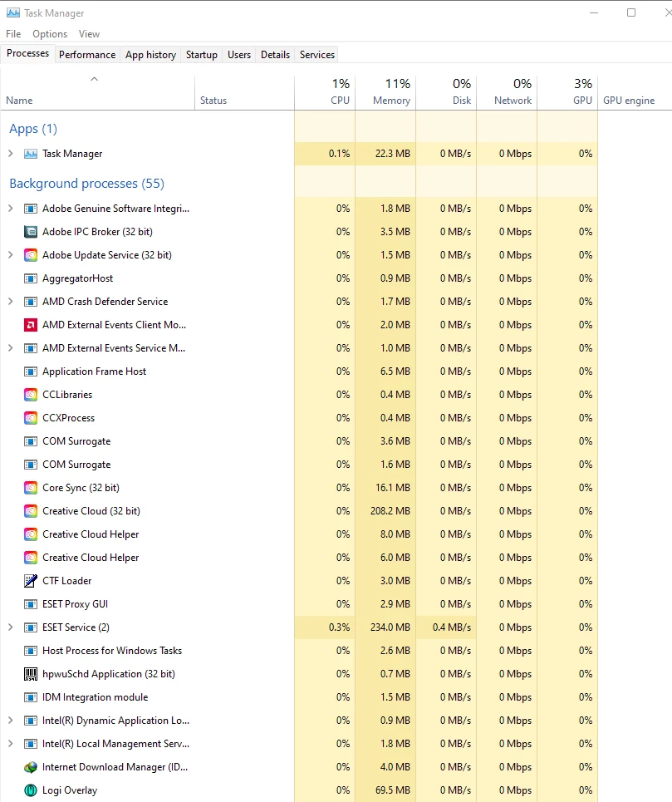This screenshot has height=802, width=672.
Task: Click the Adobe Update Service icon
Action: pyautogui.click(x=31, y=255)
